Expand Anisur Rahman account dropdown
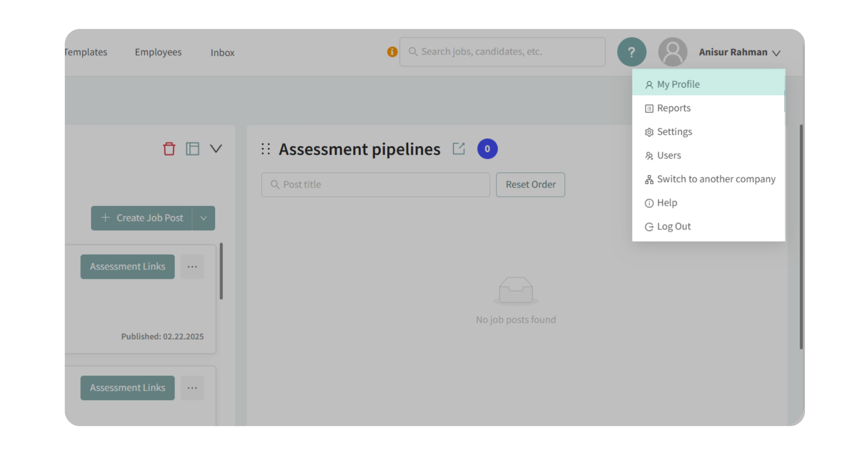The image size is (868, 466). coord(740,52)
